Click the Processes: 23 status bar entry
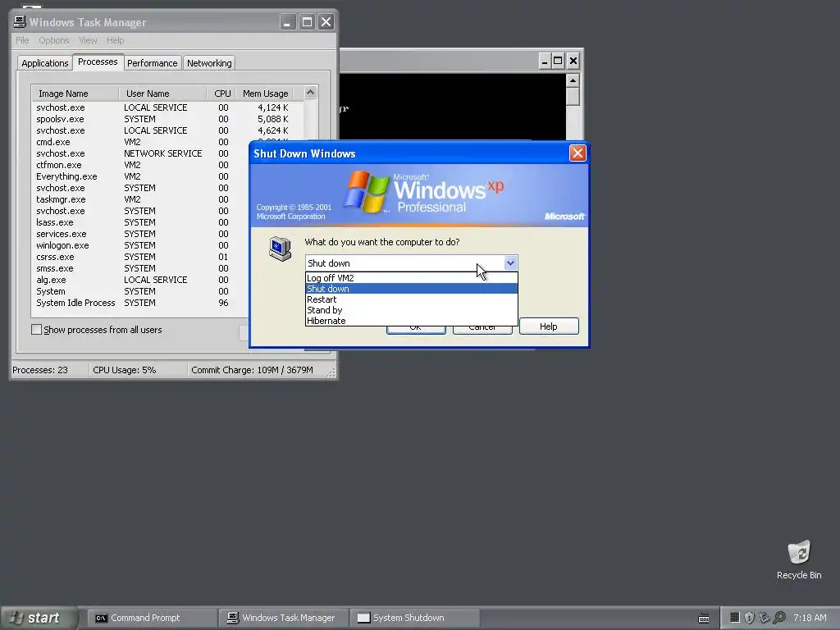 point(49,370)
